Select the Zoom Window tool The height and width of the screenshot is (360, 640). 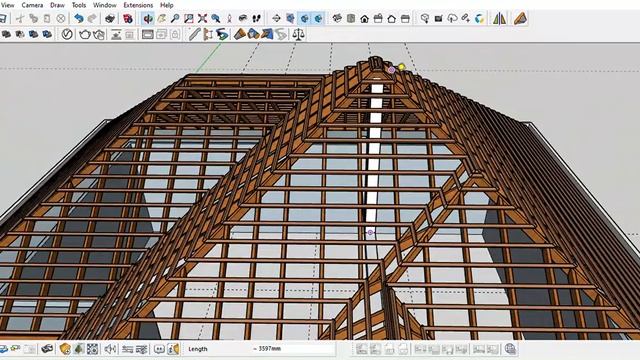189,18
